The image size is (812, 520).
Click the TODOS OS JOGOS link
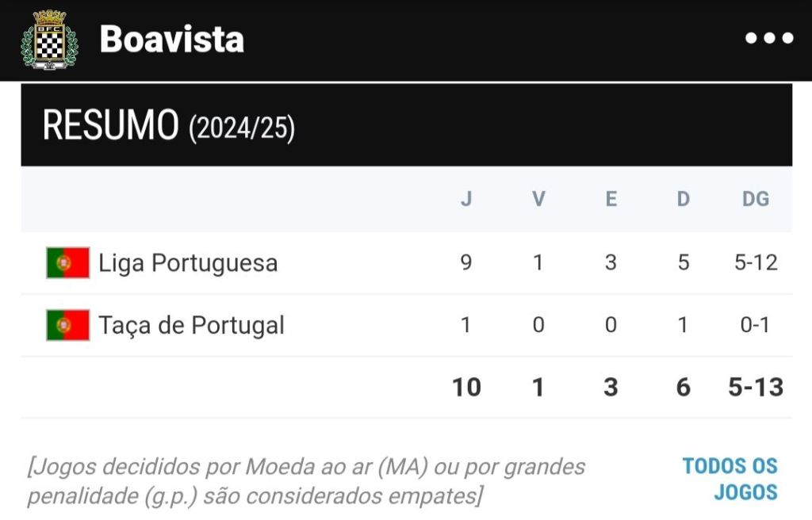click(x=730, y=479)
